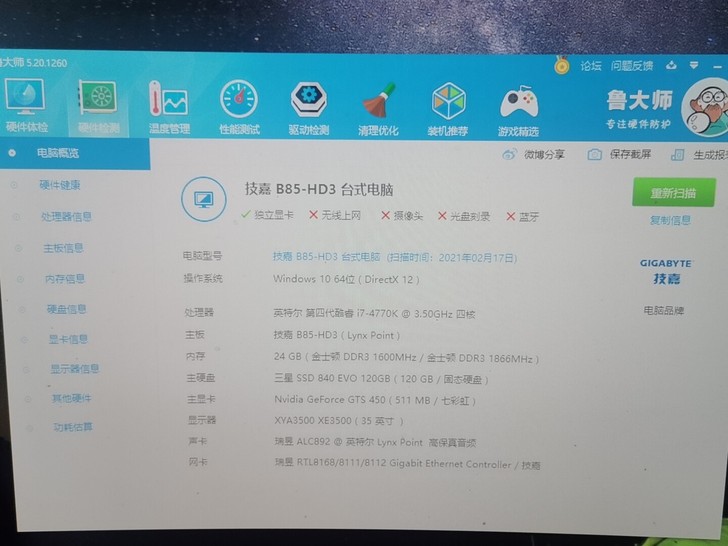Click the 光盘刻录 status indicator

pyautogui.click(x=464, y=216)
